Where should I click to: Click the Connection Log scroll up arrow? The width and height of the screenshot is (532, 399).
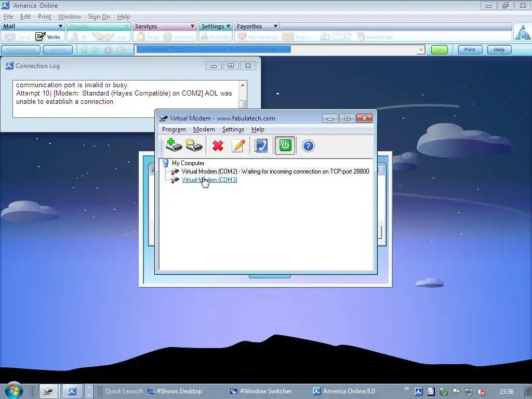[x=242, y=85]
